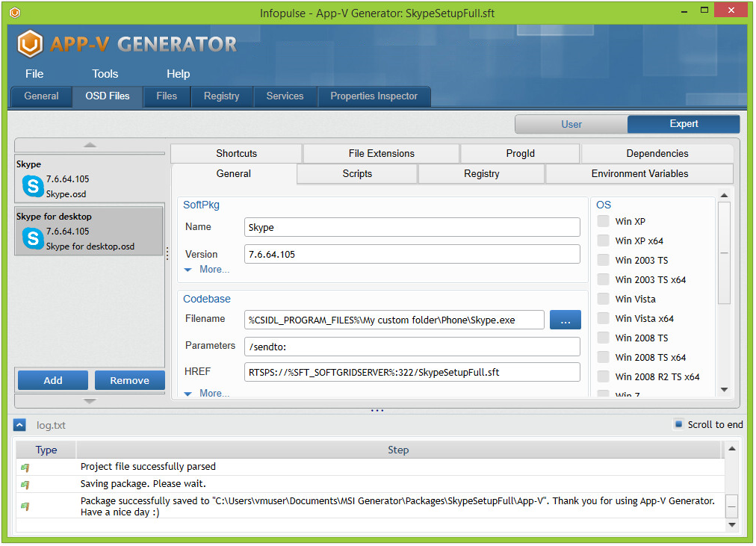Click the App-V Generator orange logo icon

click(31, 44)
